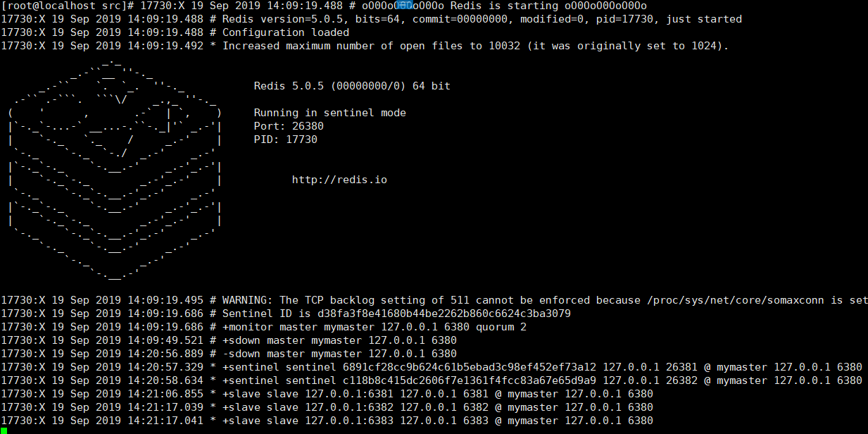The height and width of the screenshot is (434, 868).
Task: Click the '+monitor master mymaster' log line
Action: point(263,327)
